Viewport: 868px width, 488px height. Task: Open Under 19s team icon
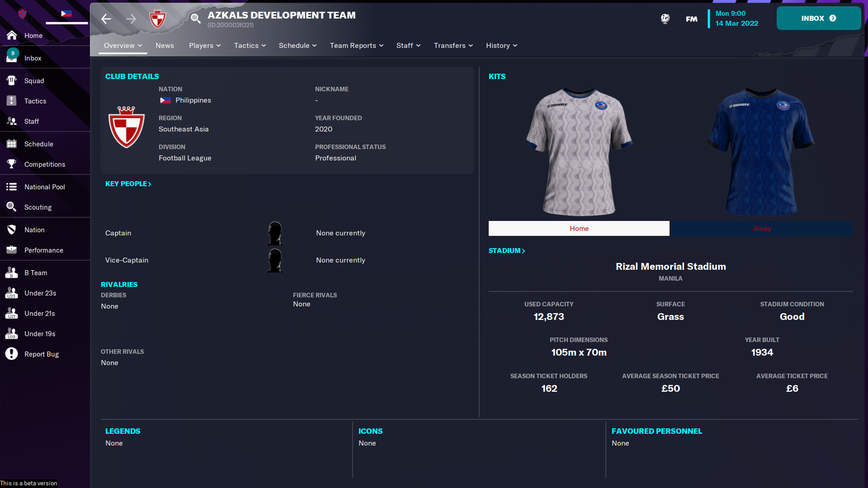click(x=12, y=333)
